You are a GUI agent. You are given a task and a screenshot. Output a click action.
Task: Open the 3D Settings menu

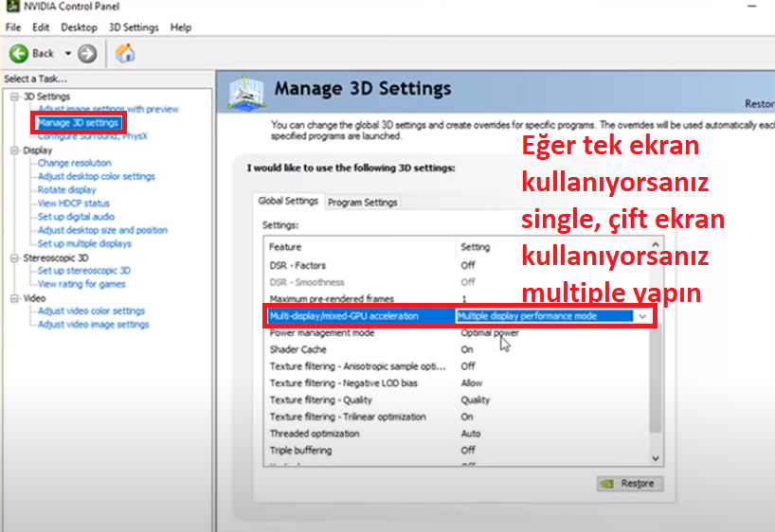point(134,27)
